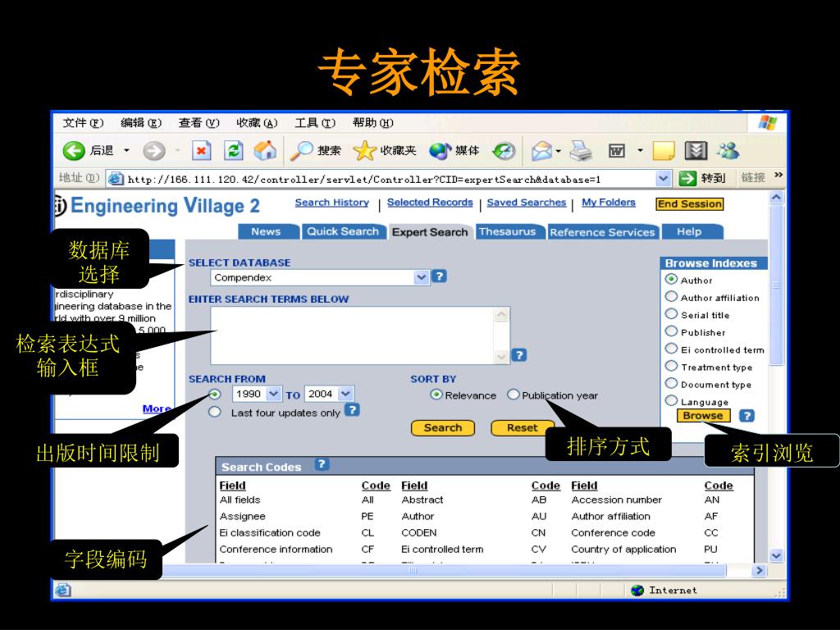Click the Mail envelope icon
The image size is (840, 630).
tap(541, 151)
